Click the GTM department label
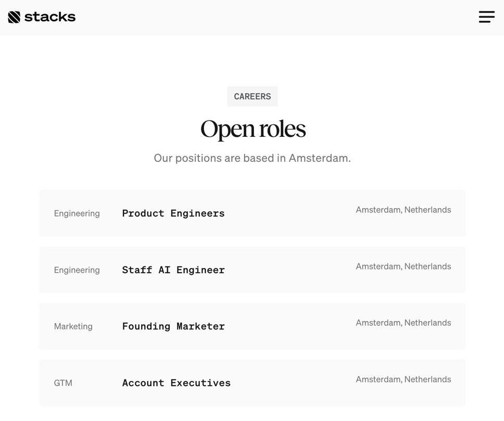The height and width of the screenshot is (421, 504). point(63,383)
